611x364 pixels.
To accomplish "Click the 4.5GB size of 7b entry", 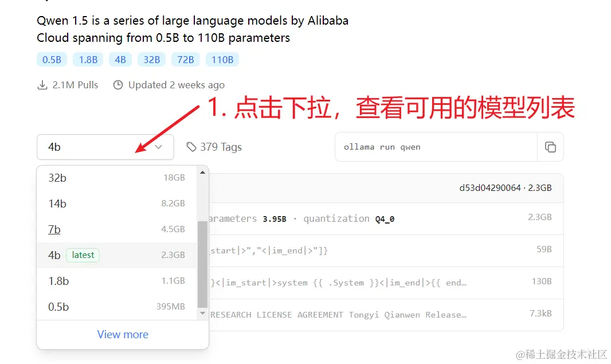I will pyautogui.click(x=173, y=229).
